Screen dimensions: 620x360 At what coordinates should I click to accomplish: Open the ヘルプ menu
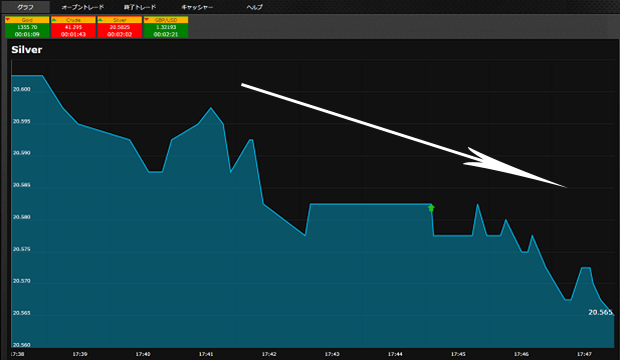point(254,7)
